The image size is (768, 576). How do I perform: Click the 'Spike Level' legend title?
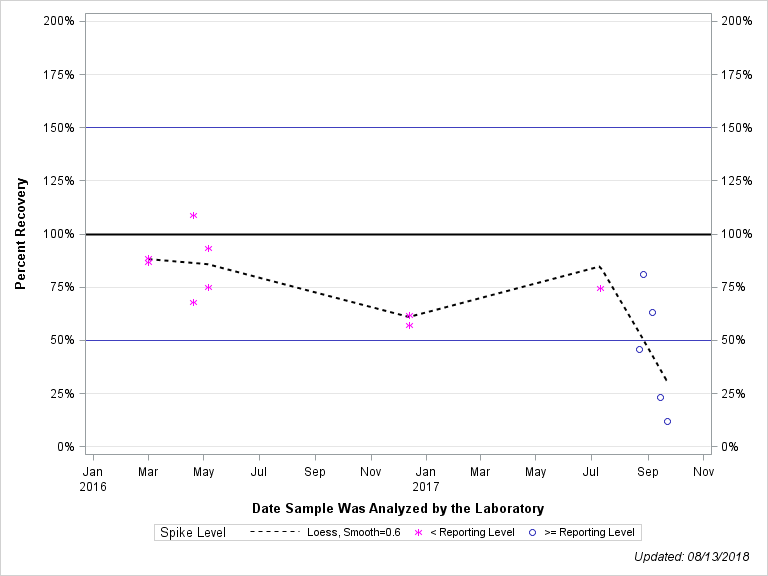click(193, 533)
